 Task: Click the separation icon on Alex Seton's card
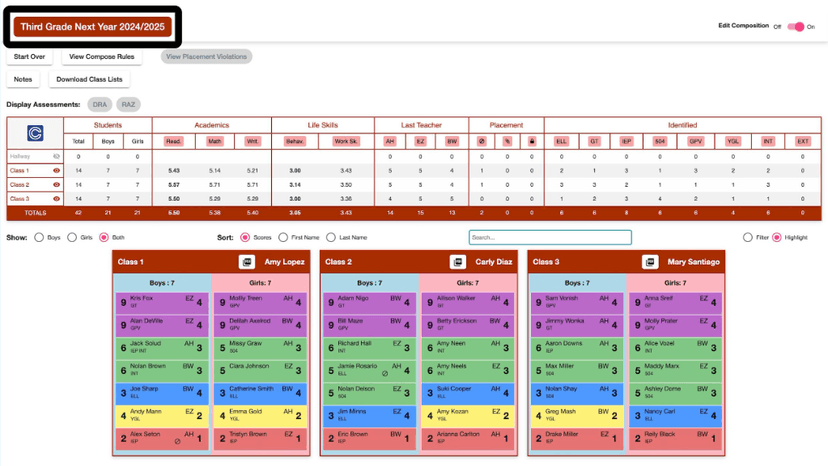[x=177, y=441]
